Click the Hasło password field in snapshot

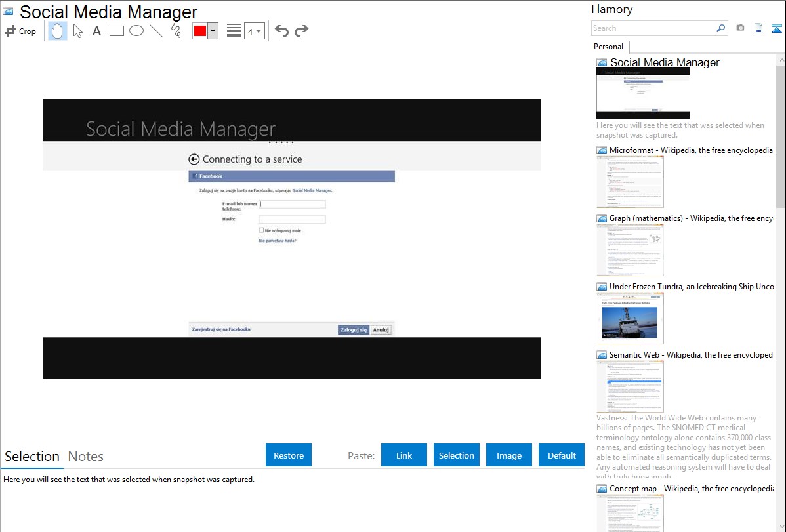tap(292, 219)
